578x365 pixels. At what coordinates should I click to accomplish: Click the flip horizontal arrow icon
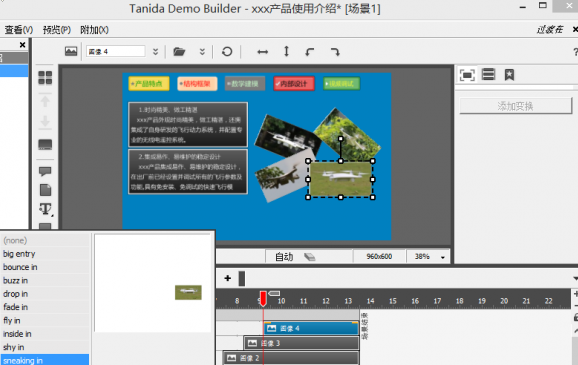click(262, 52)
